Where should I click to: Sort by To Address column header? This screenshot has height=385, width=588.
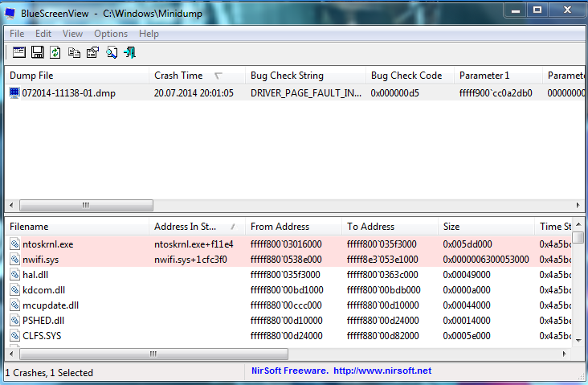pyautogui.click(x=390, y=227)
